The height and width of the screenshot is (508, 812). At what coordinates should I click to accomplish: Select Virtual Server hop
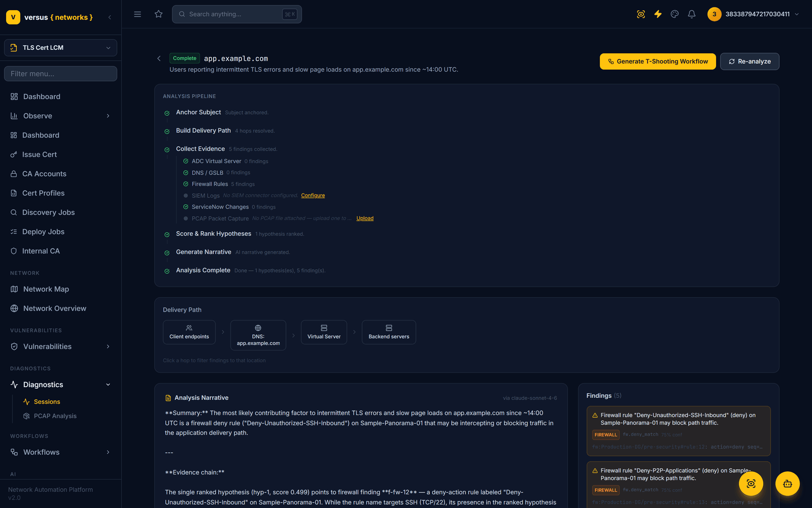(324, 332)
